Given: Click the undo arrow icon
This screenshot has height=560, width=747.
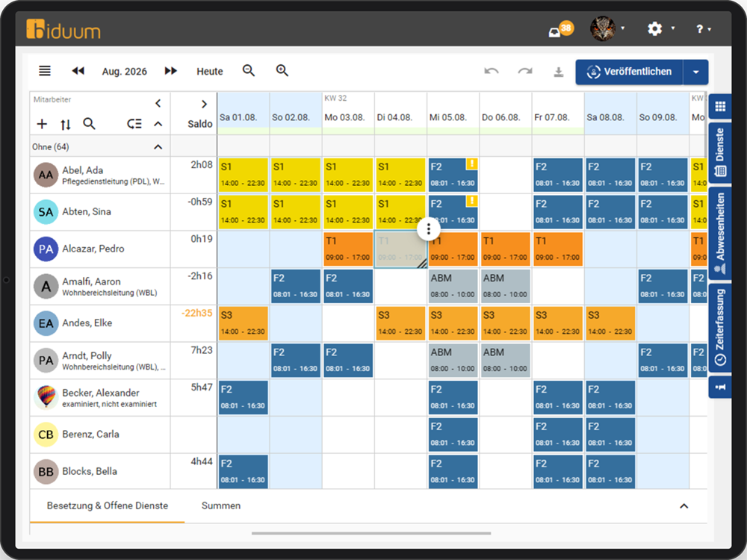Looking at the screenshot, I should point(492,72).
